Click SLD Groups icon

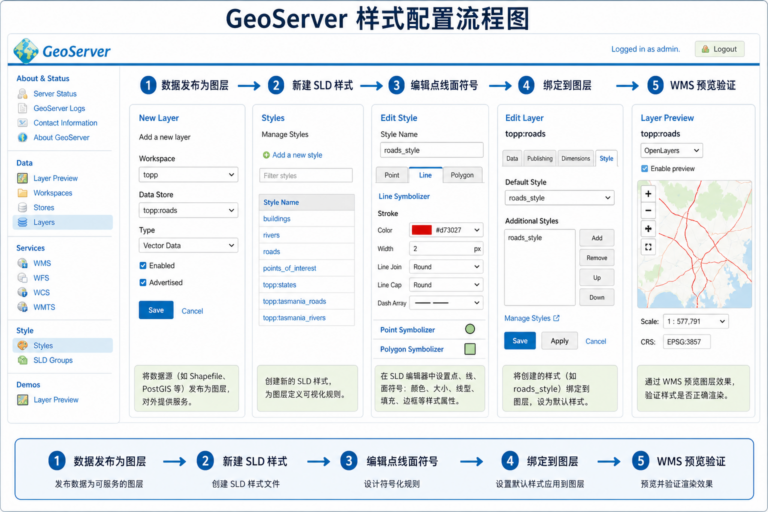coord(23,360)
